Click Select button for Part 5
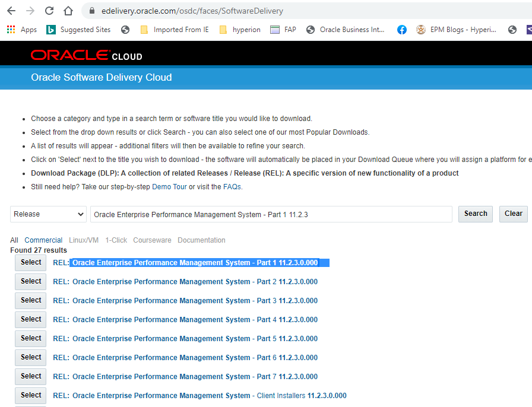Image resolution: width=532 pixels, height=407 pixels. coord(30,339)
